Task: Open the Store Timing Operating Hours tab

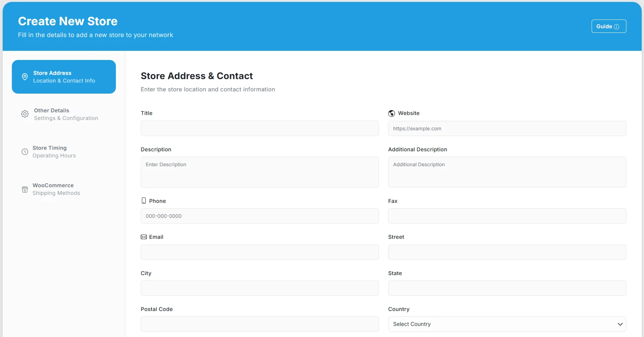Action: [x=54, y=152]
